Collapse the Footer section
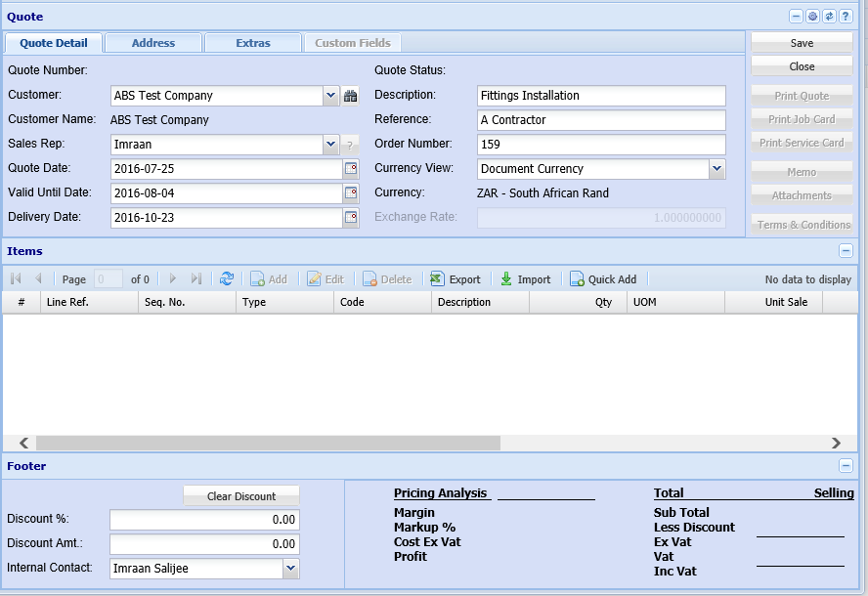The height and width of the screenshot is (596, 868). coord(846,467)
